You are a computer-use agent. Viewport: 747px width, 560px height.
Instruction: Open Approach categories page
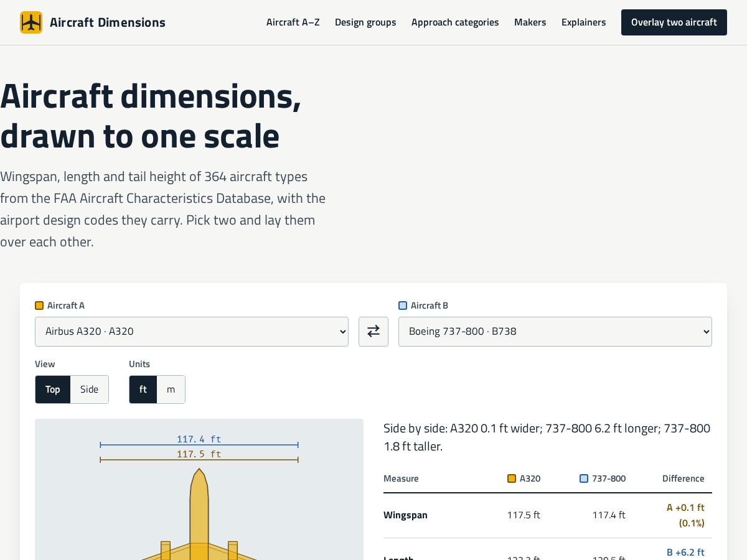pyautogui.click(x=455, y=22)
